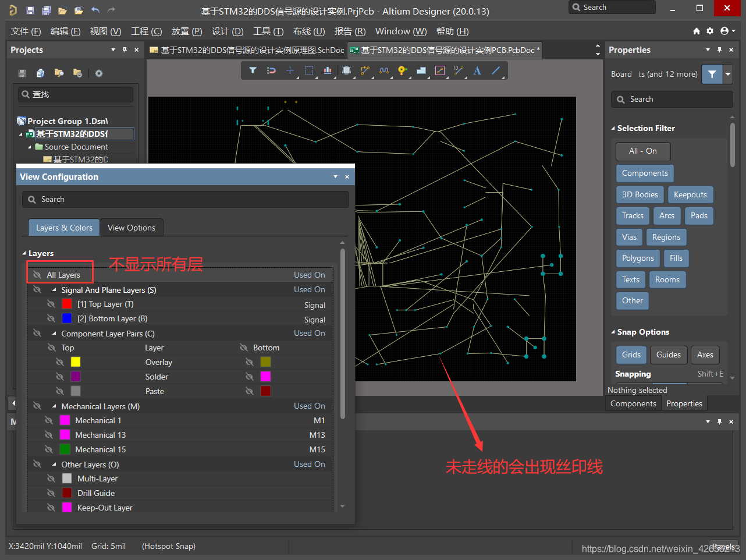The height and width of the screenshot is (560, 746).
Task: Toggle the snap magnet tool in active bar
Action: 271,70
